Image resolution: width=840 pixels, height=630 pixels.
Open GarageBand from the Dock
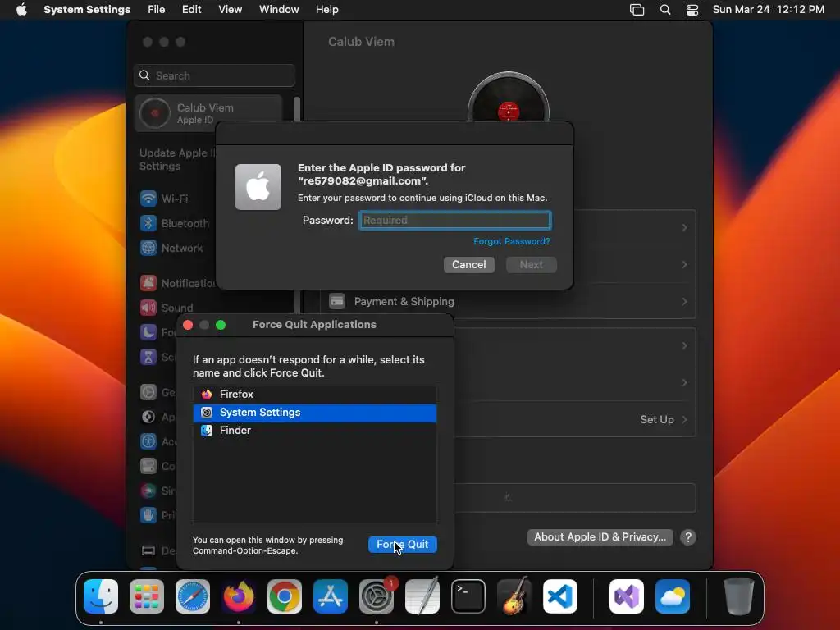[514, 596]
